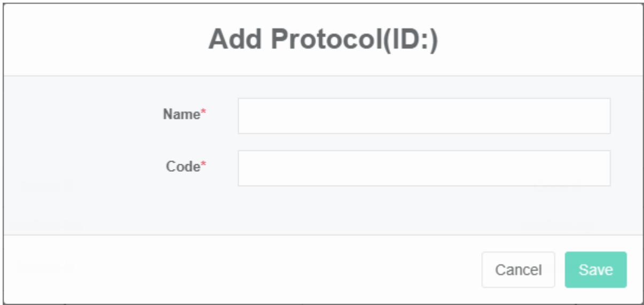Place cursor in the second required field

point(423,168)
